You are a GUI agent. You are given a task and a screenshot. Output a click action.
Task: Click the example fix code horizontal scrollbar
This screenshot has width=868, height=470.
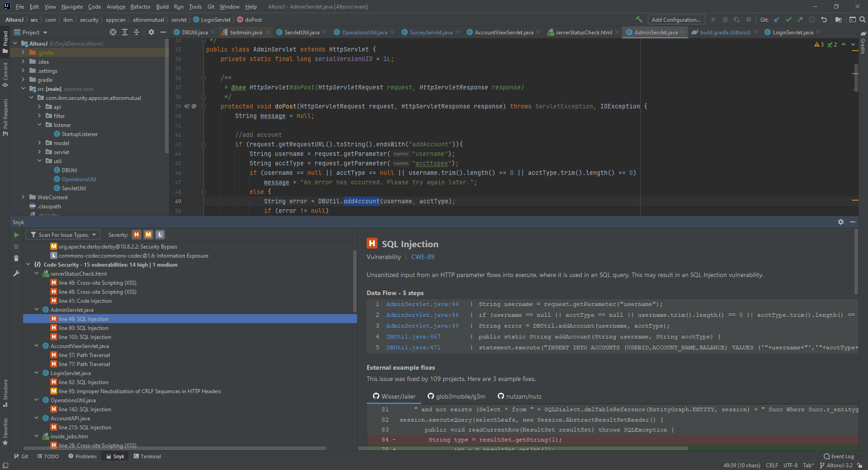(x=523, y=448)
